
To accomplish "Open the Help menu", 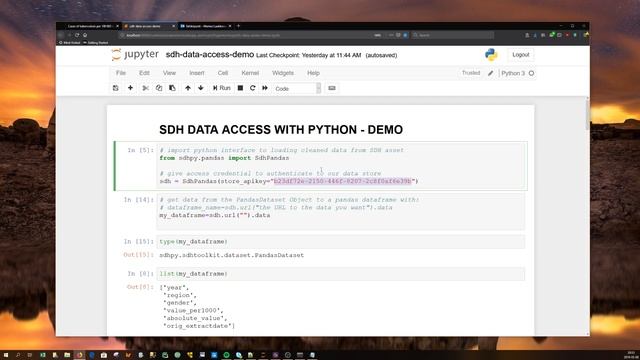I will [313, 73].
